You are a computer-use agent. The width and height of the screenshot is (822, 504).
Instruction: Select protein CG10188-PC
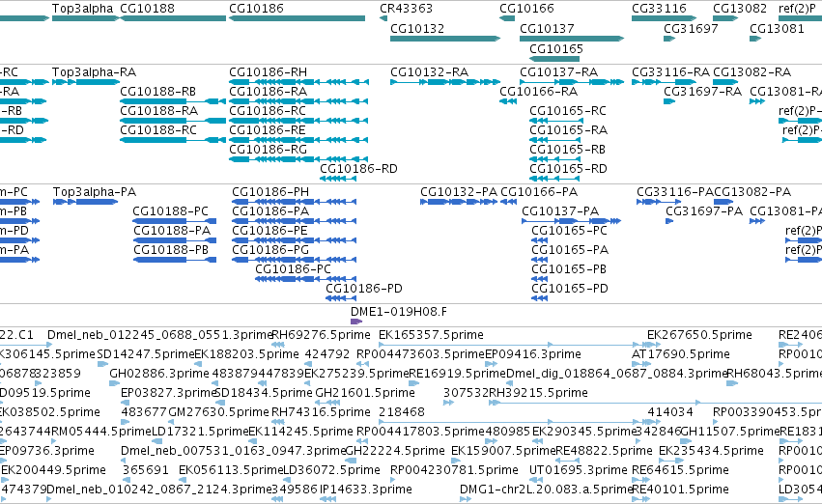170,211
